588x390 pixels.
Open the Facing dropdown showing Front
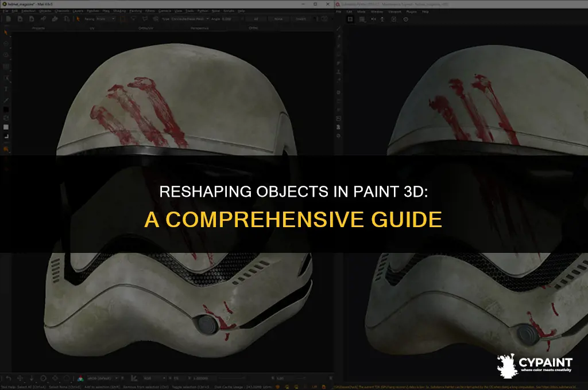[106, 19]
